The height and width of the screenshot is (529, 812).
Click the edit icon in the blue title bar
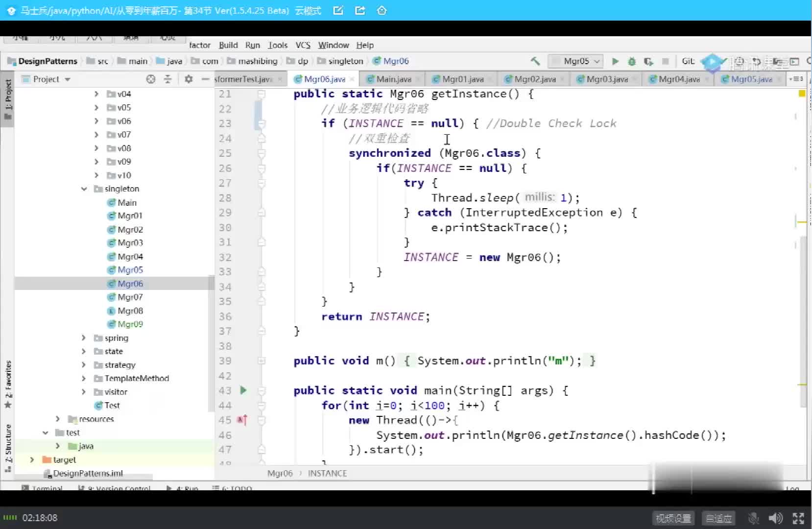338,10
